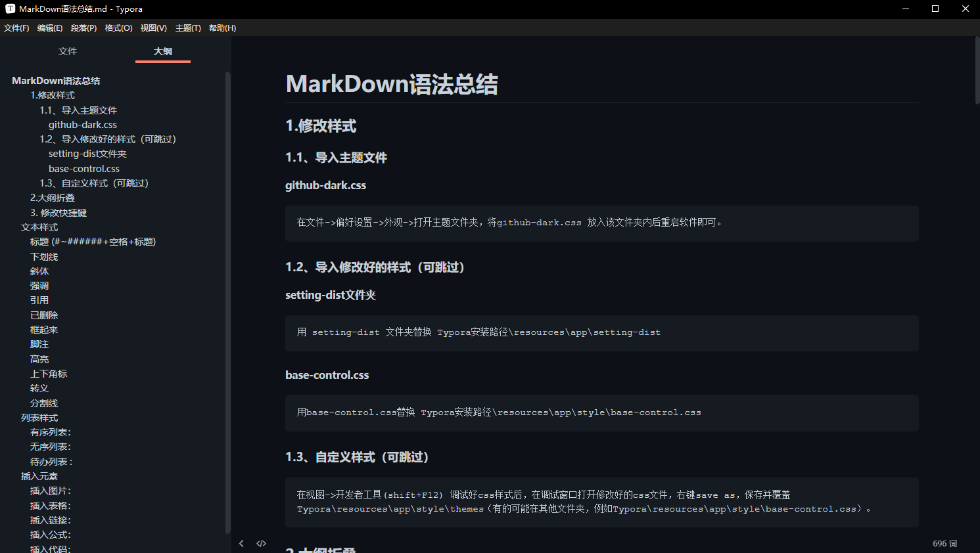Open the 编辑(E) menu
Viewport: 980px width, 553px height.
50,28
